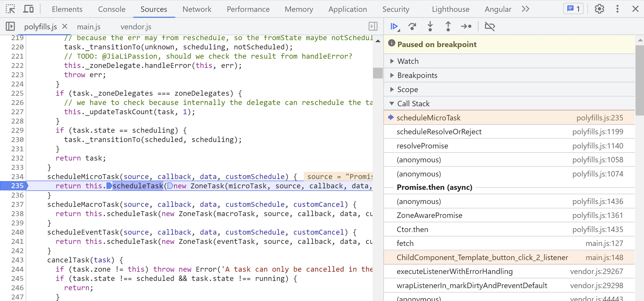This screenshot has width=644, height=301.
Task: Select anonymous frame at polyfills.js:1074
Action: coord(509,174)
